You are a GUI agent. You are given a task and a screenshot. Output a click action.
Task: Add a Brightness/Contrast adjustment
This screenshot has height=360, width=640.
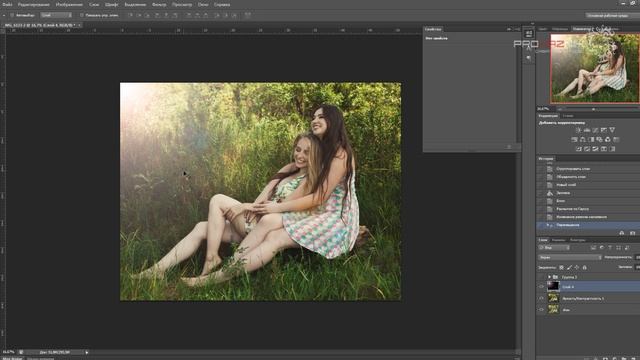click(578, 130)
